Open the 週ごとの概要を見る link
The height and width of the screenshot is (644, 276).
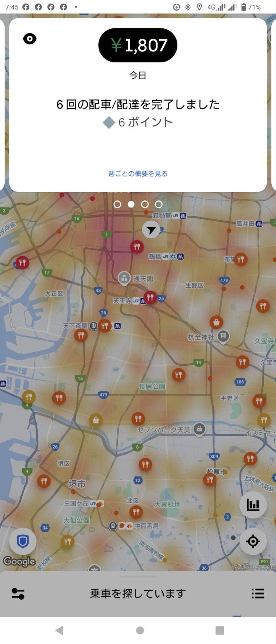point(138,174)
